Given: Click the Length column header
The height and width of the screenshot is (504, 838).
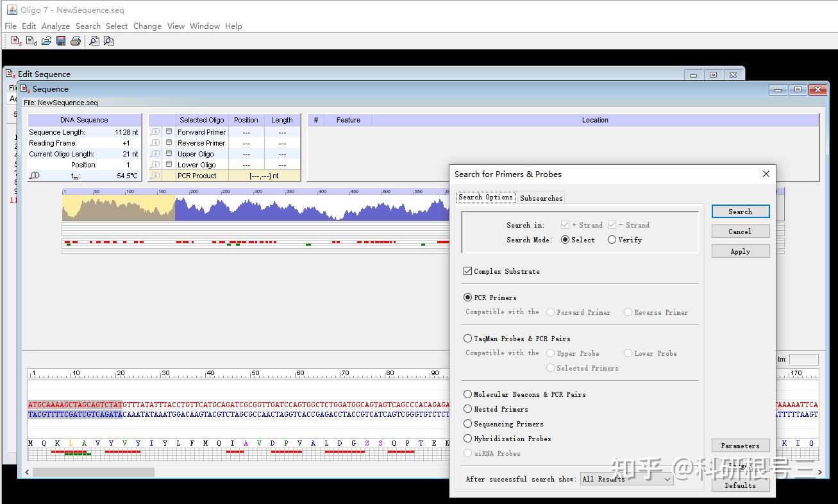Looking at the screenshot, I should [x=282, y=120].
